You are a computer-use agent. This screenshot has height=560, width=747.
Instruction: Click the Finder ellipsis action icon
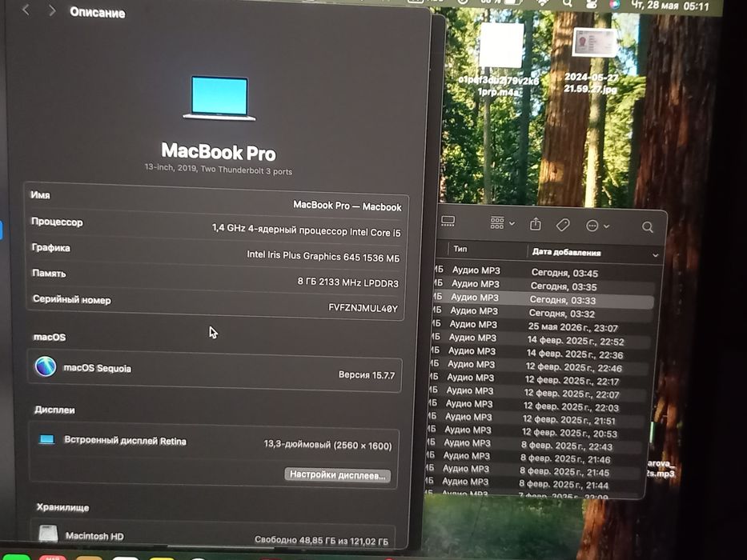click(x=592, y=226)
